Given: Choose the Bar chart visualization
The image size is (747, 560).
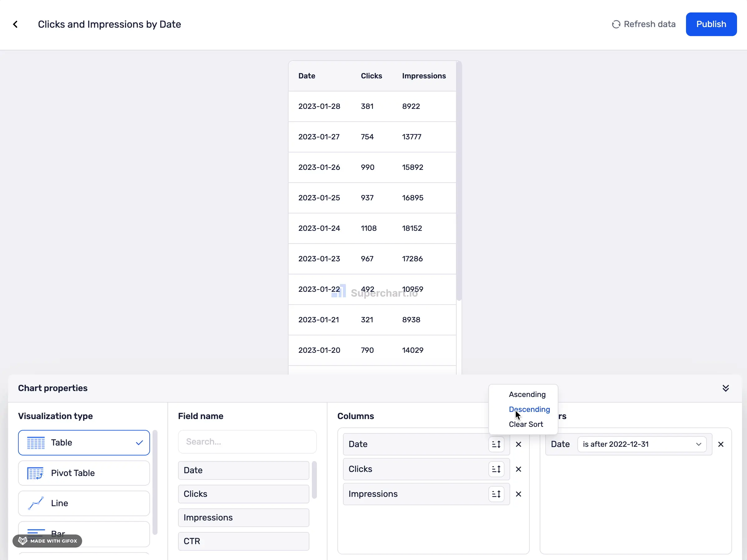Looking at the screenshot, I should [x=84, y=534].
